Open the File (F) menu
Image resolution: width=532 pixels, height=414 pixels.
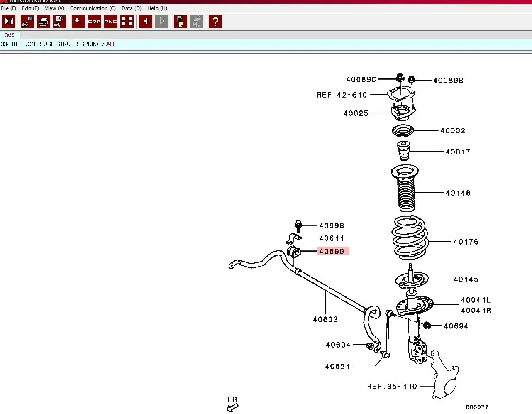pyautogui.click(x=9, y=8)
